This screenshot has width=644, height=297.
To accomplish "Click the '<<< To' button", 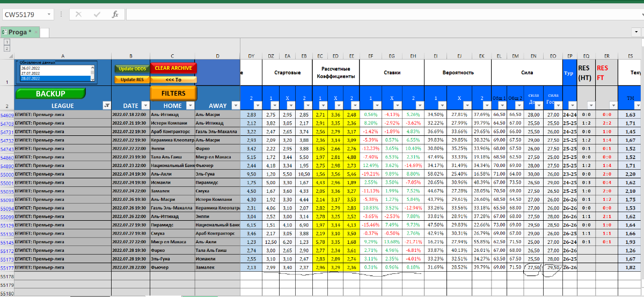I will 174,79.
